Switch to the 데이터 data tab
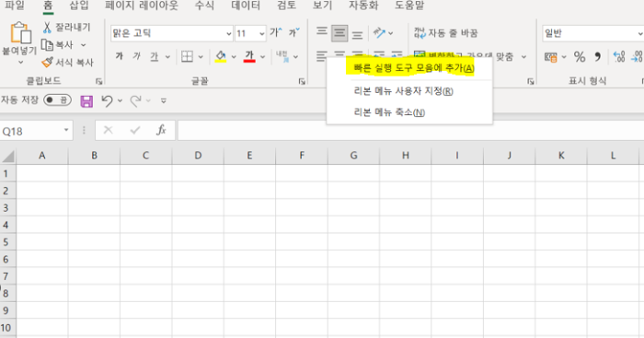Viewport: 644px width, 338px height. click(246, 6)
